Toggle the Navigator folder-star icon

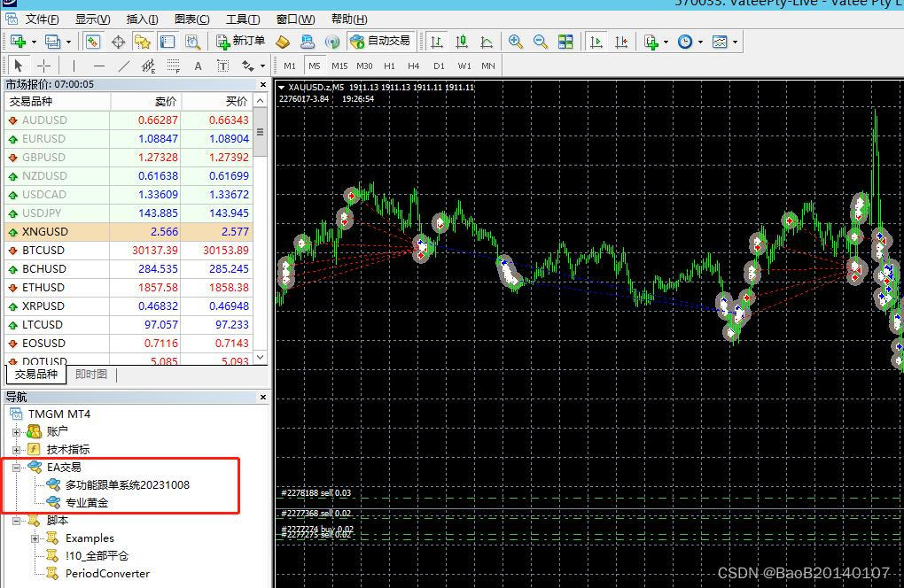[x=143, y=42]
